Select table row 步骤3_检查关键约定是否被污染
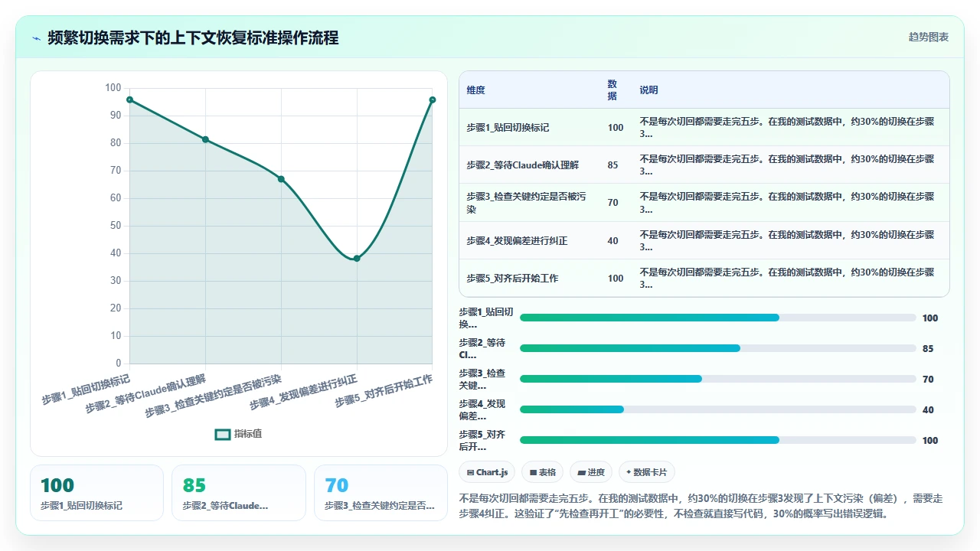Viewport: 980px width, 551px height. click(704, 203)
